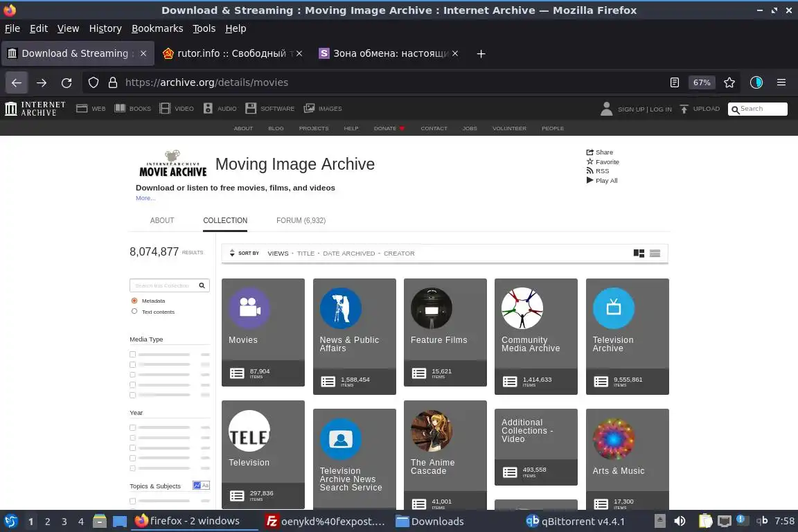
Task: Open Firefox account icon in toolbar
Action: (x=756, y=82)
